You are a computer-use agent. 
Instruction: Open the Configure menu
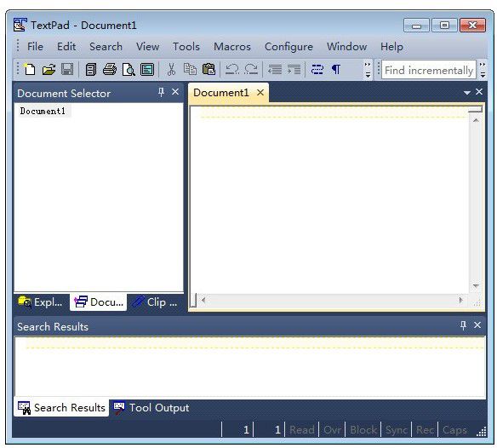coord(288,47)
